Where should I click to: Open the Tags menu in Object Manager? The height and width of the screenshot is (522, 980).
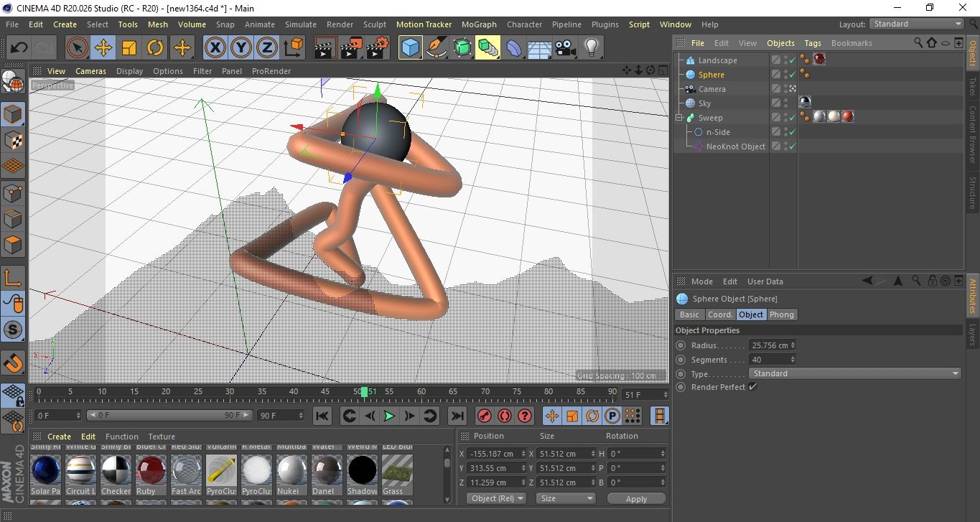(813, 43)
